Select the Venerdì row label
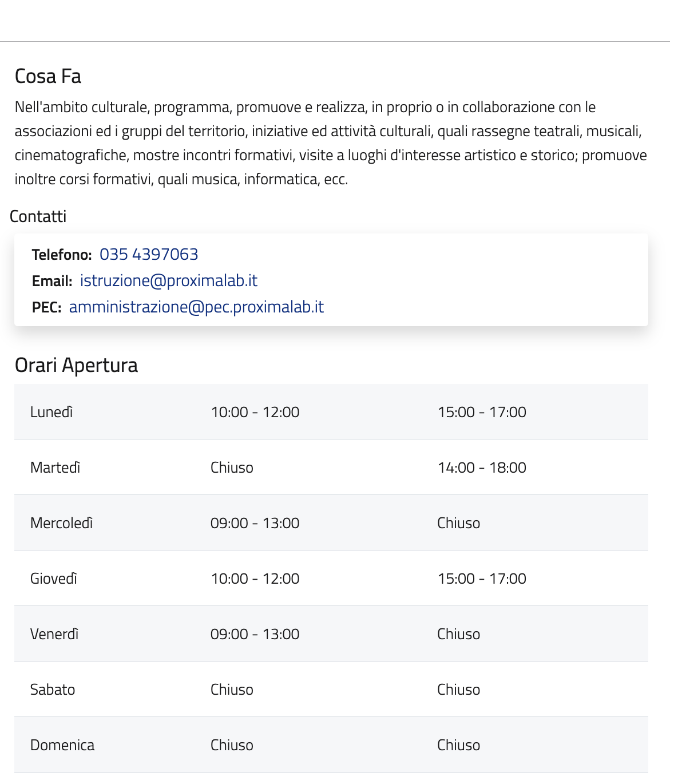 pyautogui.click(x=54, y=634)
